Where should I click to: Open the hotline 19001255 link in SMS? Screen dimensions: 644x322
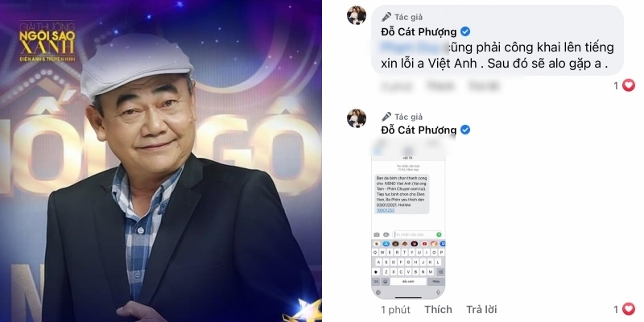click(x=386, y=210)
